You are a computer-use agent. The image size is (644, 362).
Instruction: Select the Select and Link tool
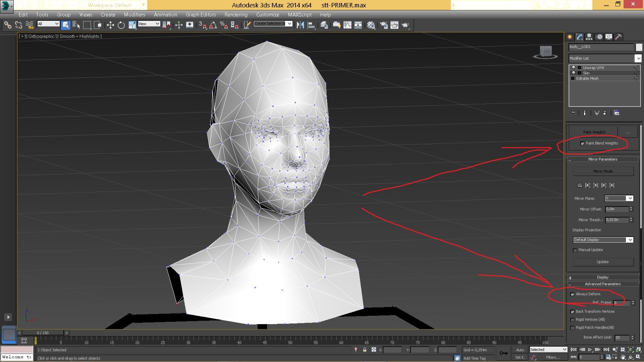click(8, 25)
